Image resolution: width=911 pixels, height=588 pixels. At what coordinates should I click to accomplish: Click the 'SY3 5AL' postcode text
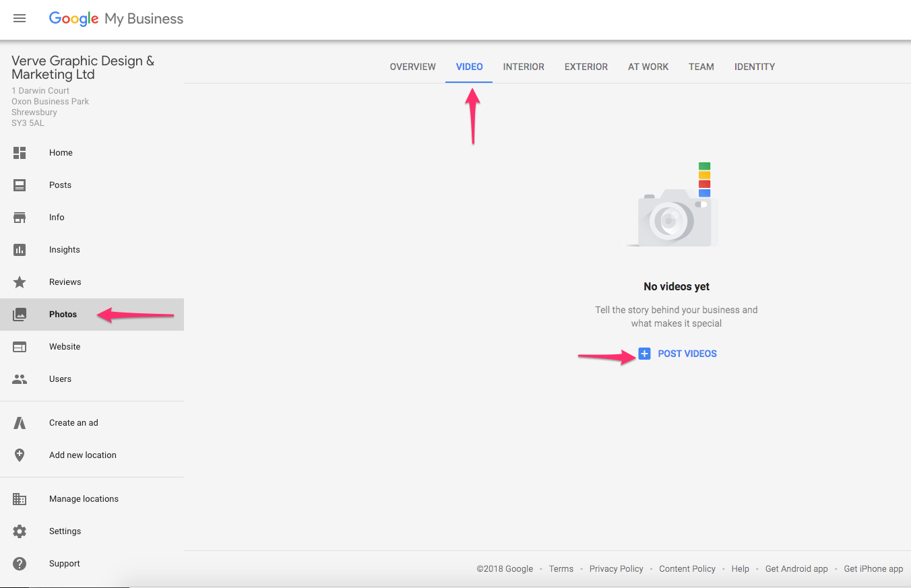[28, 123]
